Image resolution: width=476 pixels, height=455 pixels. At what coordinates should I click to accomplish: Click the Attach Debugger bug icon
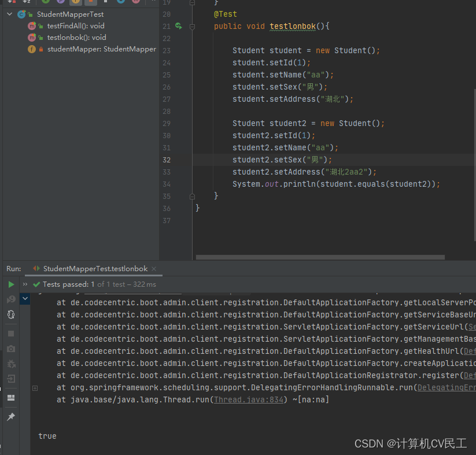click(x=11, y=364)
